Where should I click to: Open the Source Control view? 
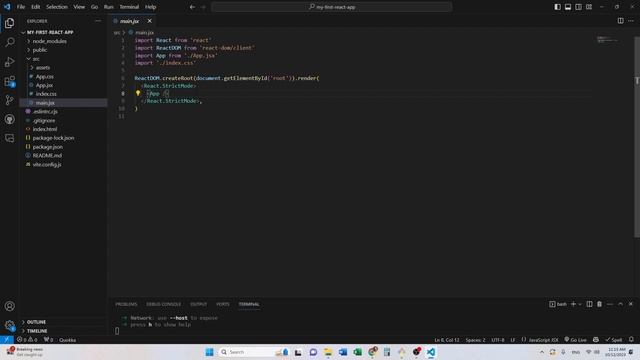9,100
